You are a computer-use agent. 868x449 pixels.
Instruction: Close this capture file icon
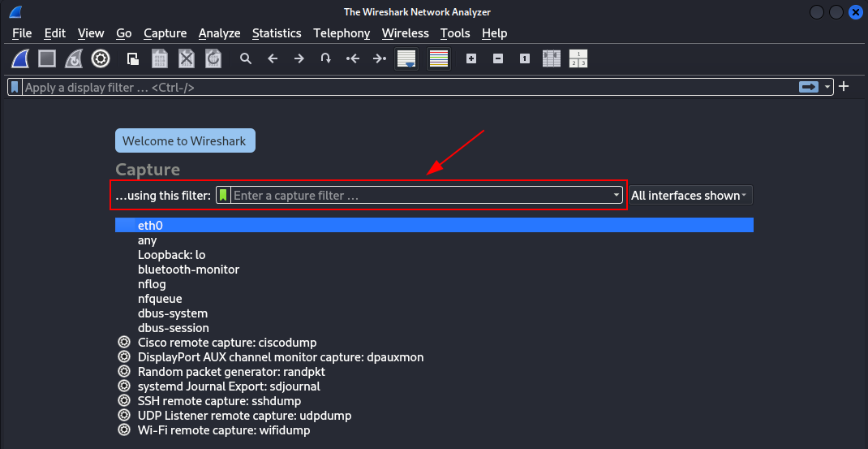[187, 58]
